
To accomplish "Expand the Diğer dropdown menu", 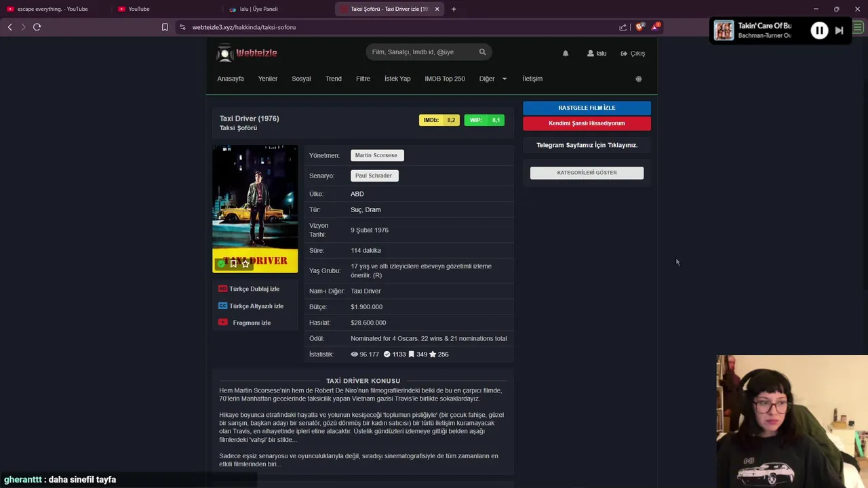I will coord(493,79).
